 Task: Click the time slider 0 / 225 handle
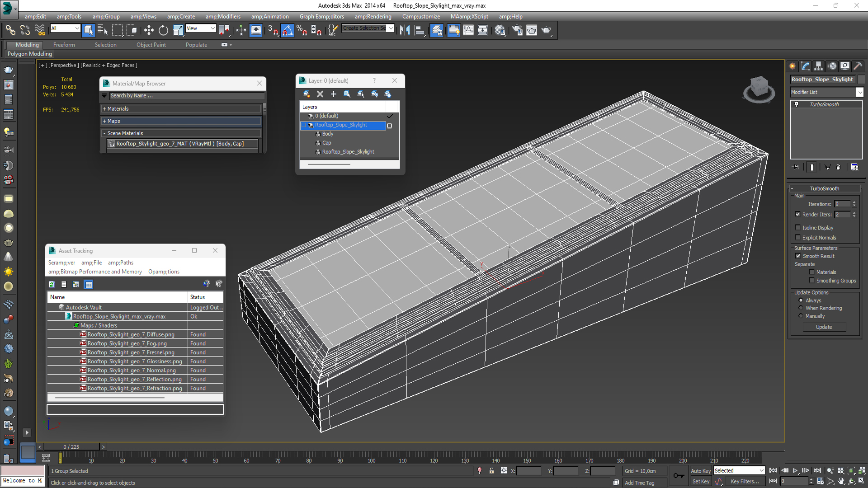click(71, 447)
